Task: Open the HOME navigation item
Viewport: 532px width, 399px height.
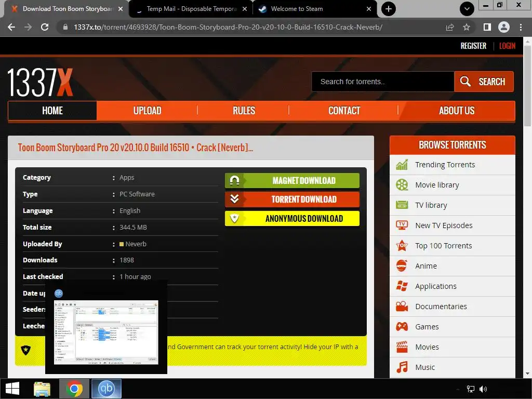Action: [x=52, y=111]
